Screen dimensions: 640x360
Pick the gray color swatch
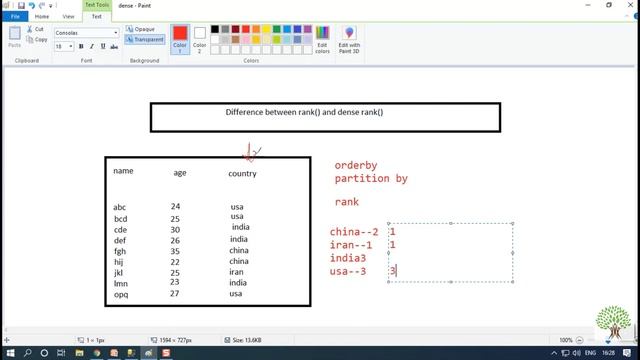click(225, 29)
